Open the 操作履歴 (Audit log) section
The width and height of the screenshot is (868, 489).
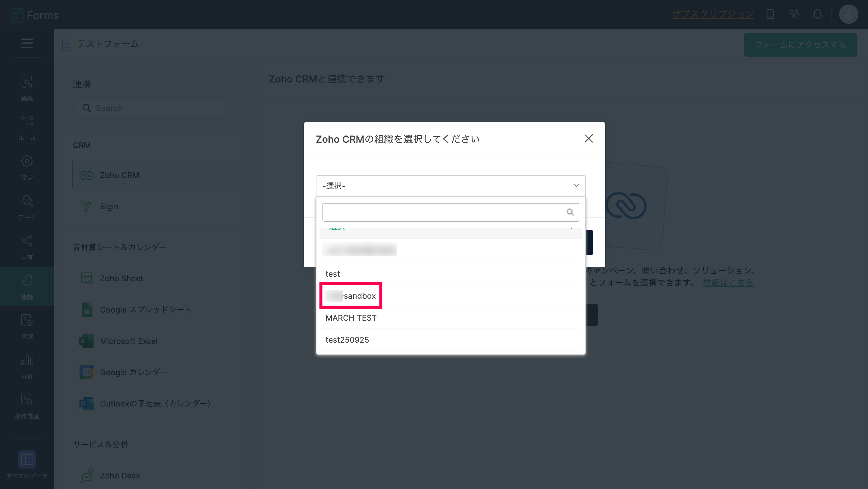click(27, 406)
